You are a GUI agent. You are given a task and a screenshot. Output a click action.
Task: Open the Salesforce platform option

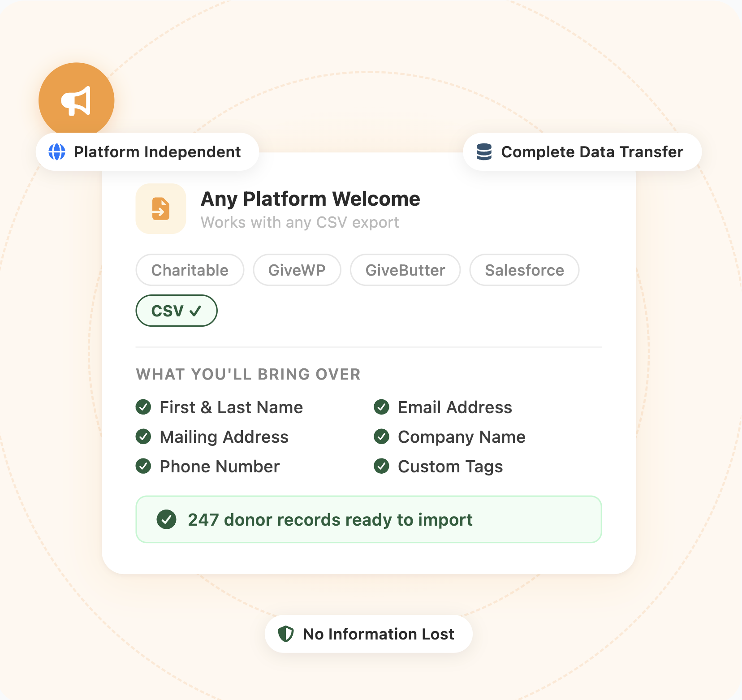coord(524,270)
